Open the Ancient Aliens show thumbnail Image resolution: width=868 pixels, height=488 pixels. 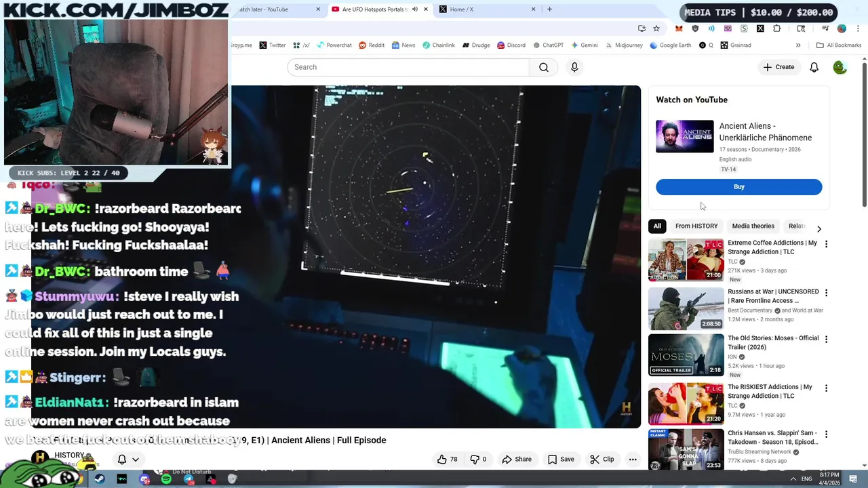[x=684, y=136]
